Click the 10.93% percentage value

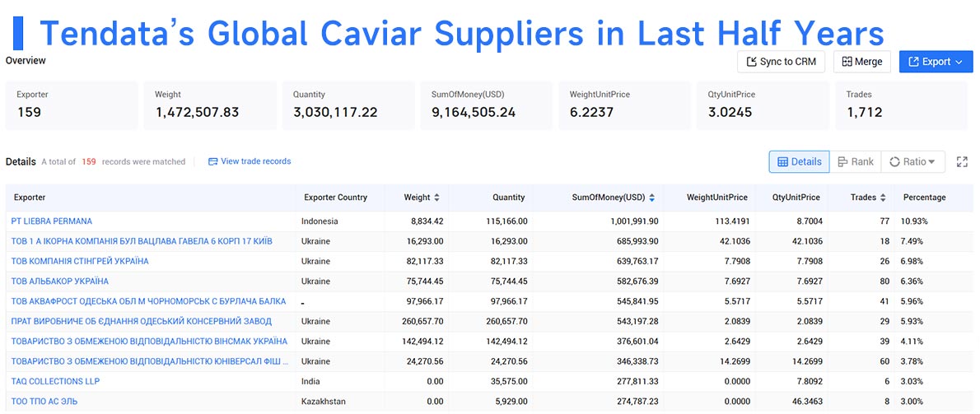coord(914,221)
